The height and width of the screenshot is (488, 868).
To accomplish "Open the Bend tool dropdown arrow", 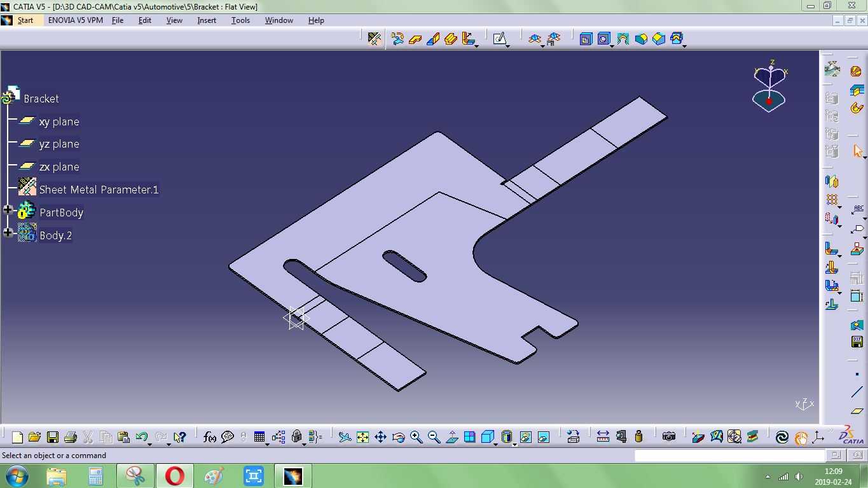I will (x=476, y=46).
